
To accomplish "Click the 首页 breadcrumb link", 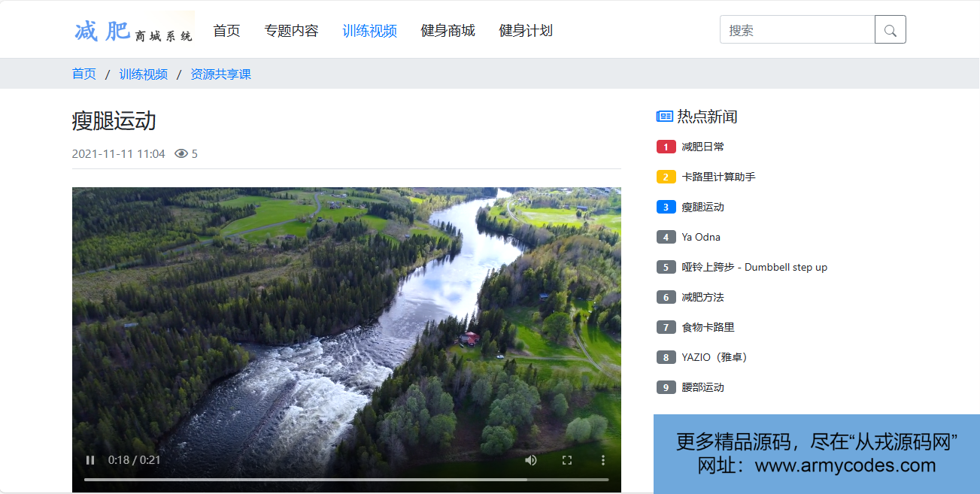I will [x=84, y=74].
